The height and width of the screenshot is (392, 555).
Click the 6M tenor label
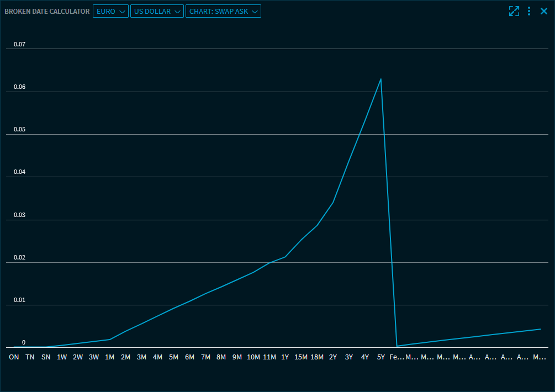pos(189,357)
